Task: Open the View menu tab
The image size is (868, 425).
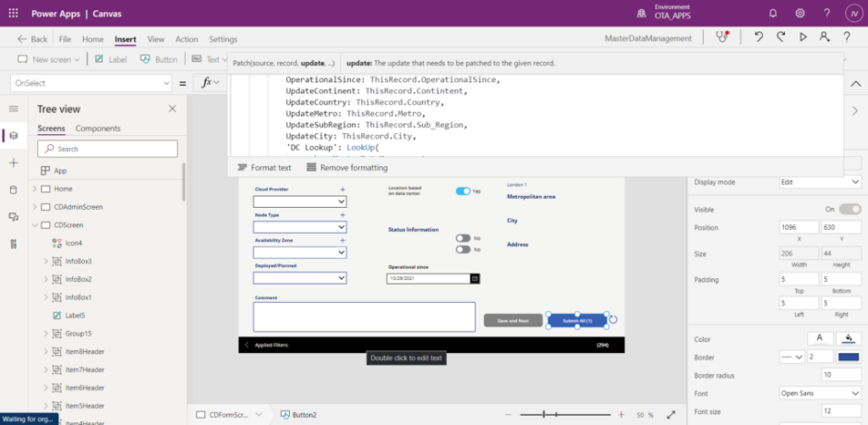Action: pyautogui.click(x=155, y=40)
